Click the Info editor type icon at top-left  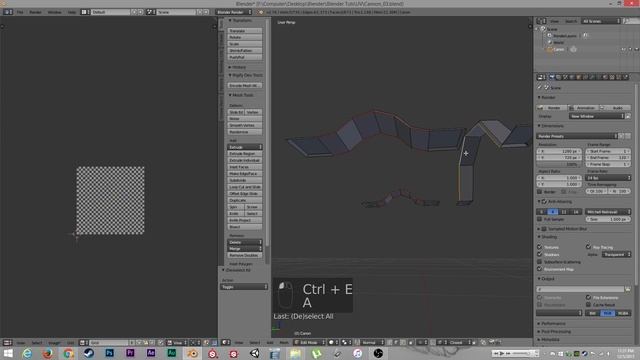[x=8, y=12]
